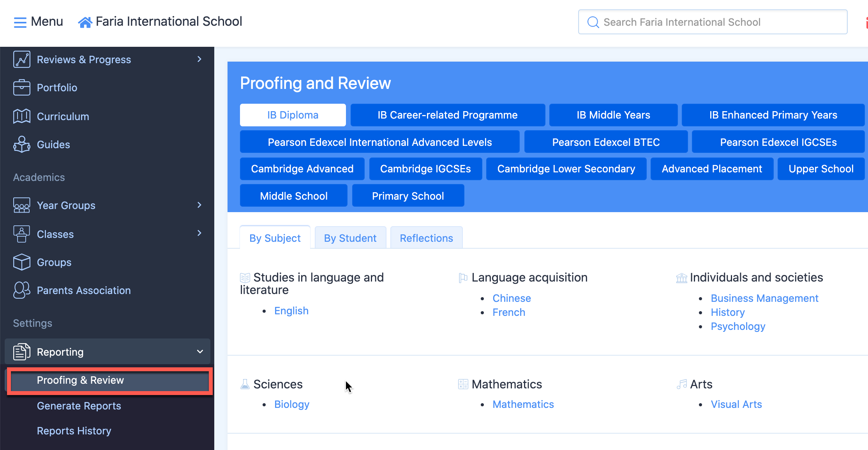Click the Parents Association icon
The image size is (868, 450).
coord(21,290)
